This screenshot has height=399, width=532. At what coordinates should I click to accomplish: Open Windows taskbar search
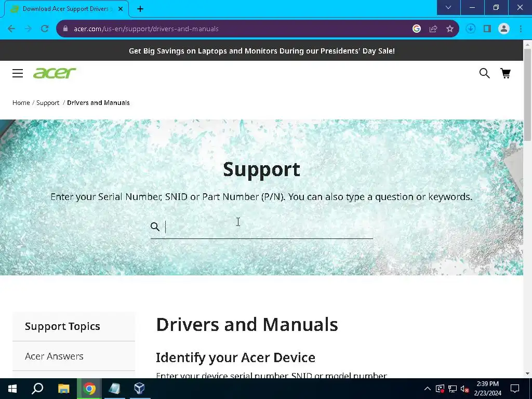37,389
